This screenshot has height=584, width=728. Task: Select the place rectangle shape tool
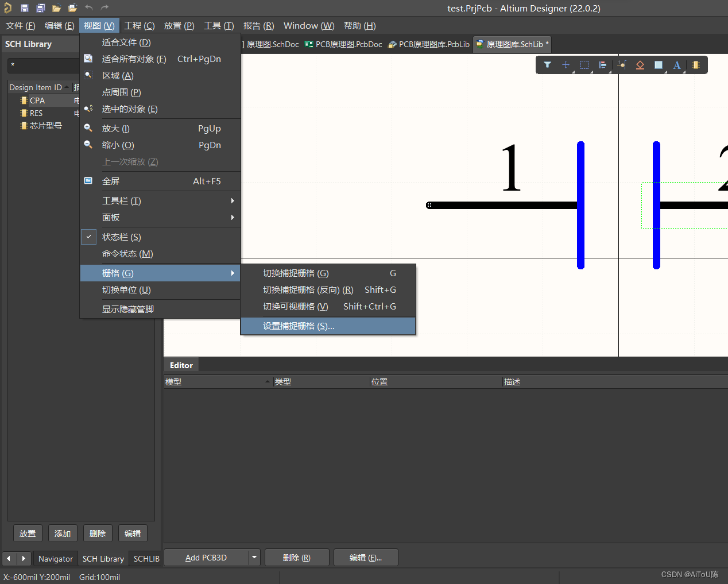click(x=659, y=65)
